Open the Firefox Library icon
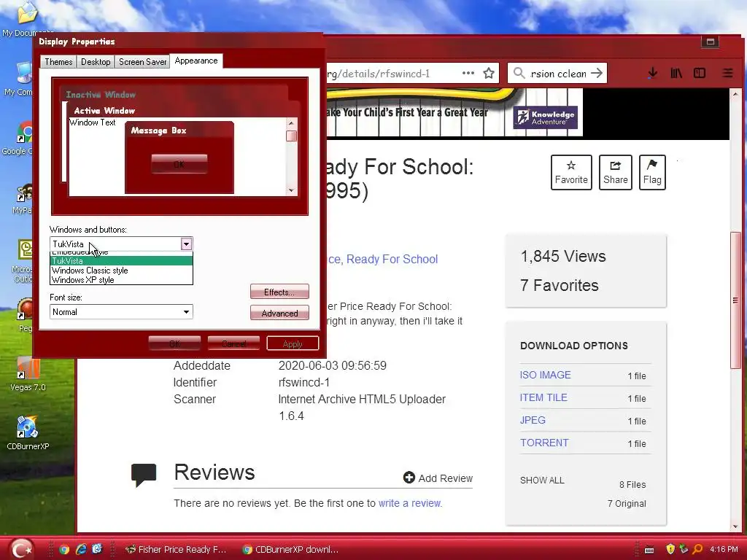Screen dimensions: 747x560 [676, 74]
